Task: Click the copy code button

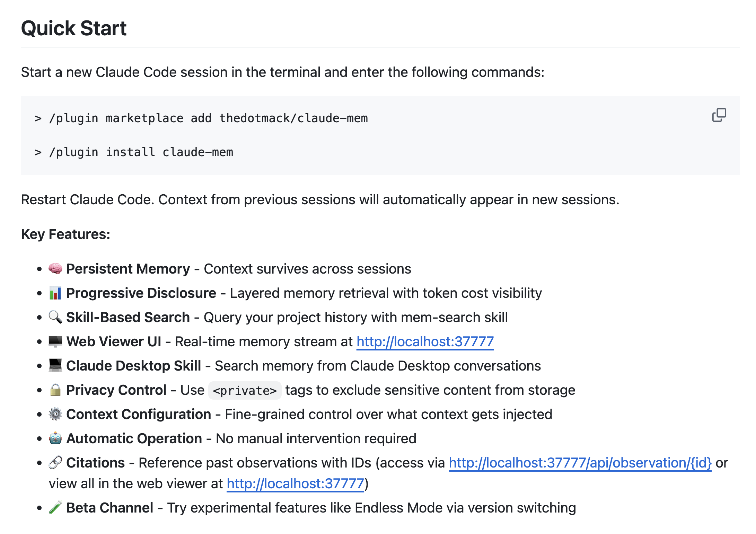Action: (719, 115)
